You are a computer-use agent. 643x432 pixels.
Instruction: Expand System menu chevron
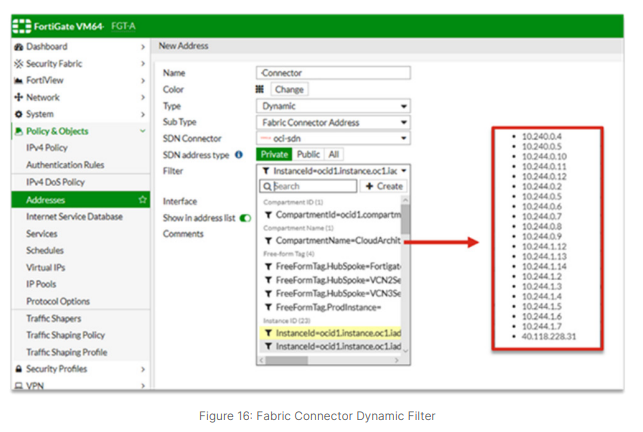click(143, 114)
